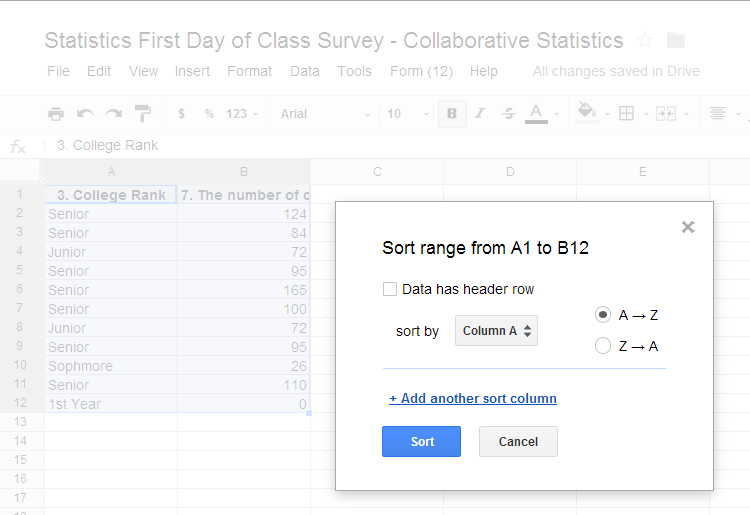Select column D header

tap(510, 172)
